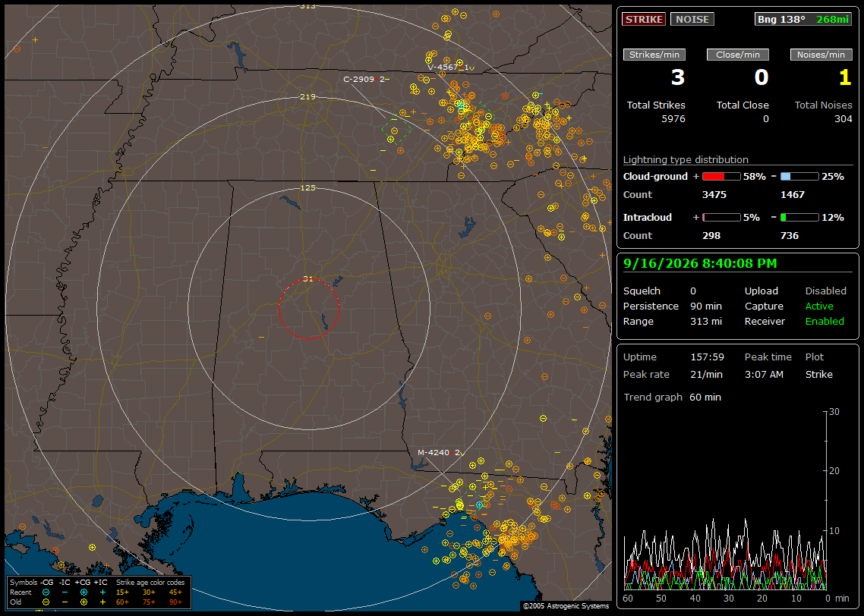Image resolution: width=864 pixels, height=616 pixels.
Task: Click the NOISE indicator button
Action: pyautogui.click(x=692, y=19)
